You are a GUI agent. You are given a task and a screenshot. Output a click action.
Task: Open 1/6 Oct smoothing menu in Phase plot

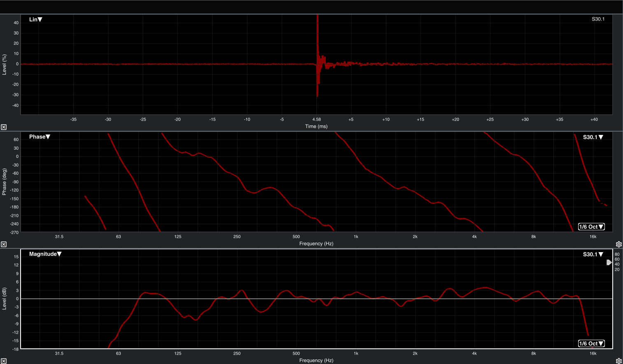click(591, 227)
